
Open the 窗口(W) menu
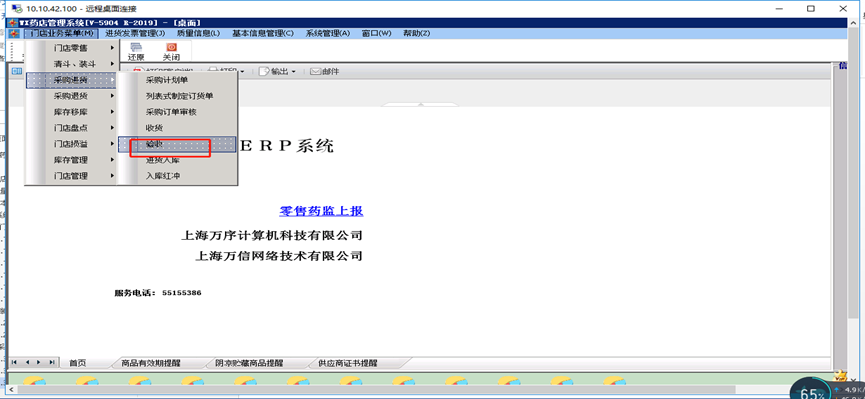tap(376, 33)
